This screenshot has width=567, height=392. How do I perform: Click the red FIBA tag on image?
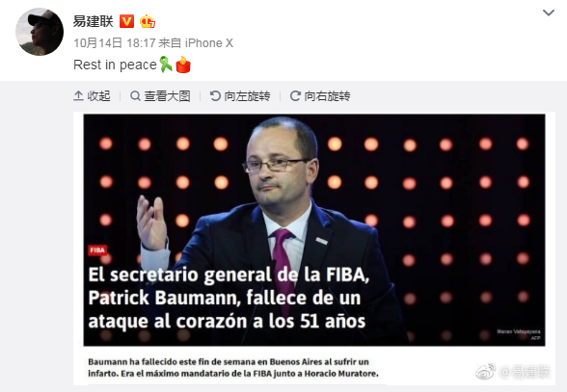(x=97, y=250)
